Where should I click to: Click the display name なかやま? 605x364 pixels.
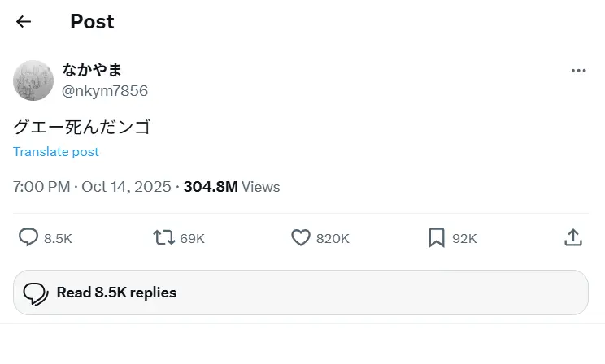click(92, 70)
